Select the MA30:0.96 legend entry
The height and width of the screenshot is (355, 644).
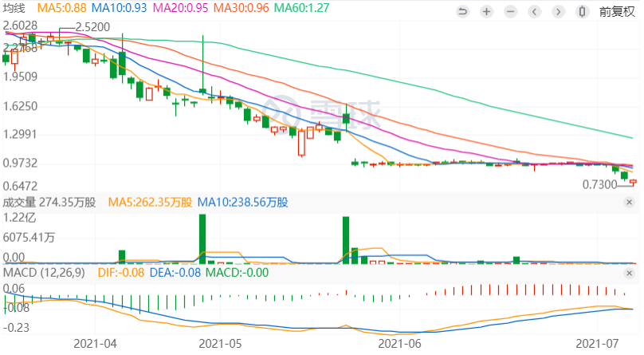click(x=242, y=8)
